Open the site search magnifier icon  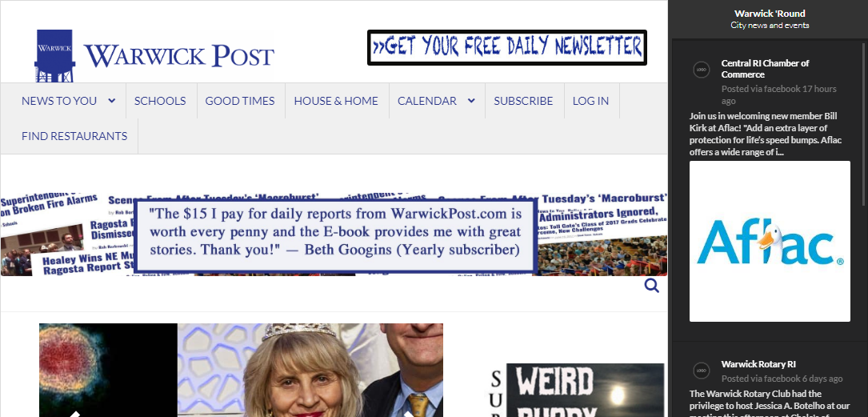[x=651, y=286]
